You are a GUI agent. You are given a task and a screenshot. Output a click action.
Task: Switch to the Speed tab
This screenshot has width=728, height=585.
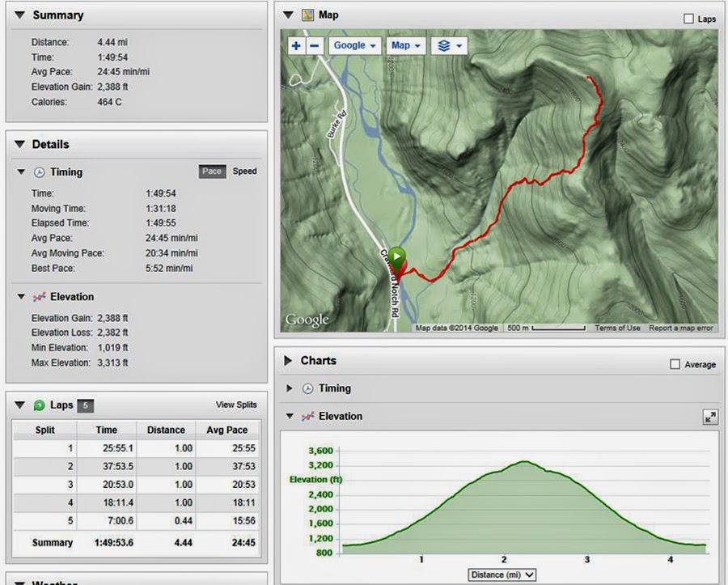click(244, 172)
